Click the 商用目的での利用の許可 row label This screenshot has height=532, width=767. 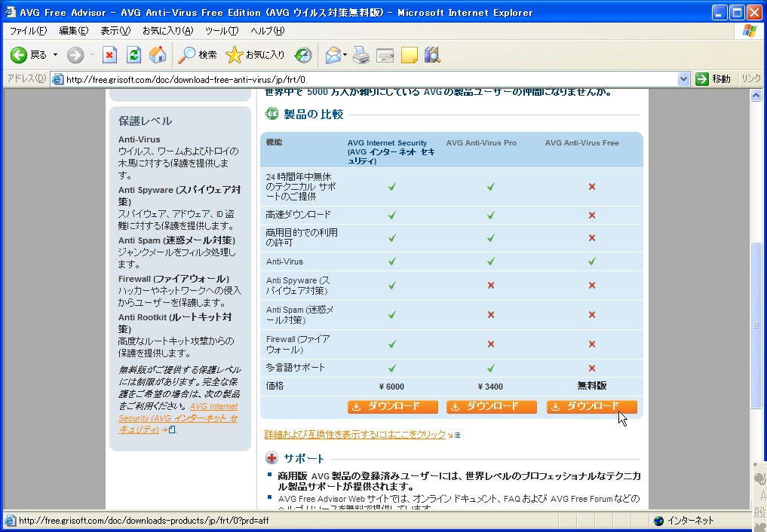point(302,237)
